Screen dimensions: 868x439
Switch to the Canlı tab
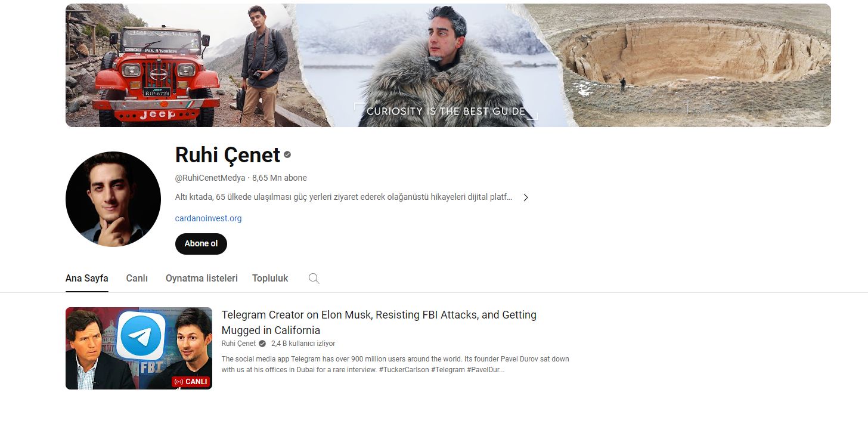(137, 278)
